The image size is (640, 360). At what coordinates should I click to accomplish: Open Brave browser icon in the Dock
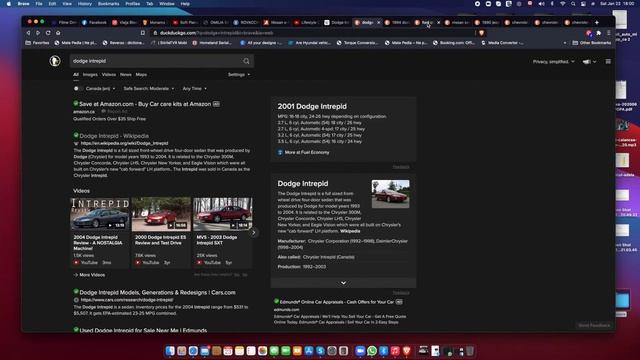(407, 351)
